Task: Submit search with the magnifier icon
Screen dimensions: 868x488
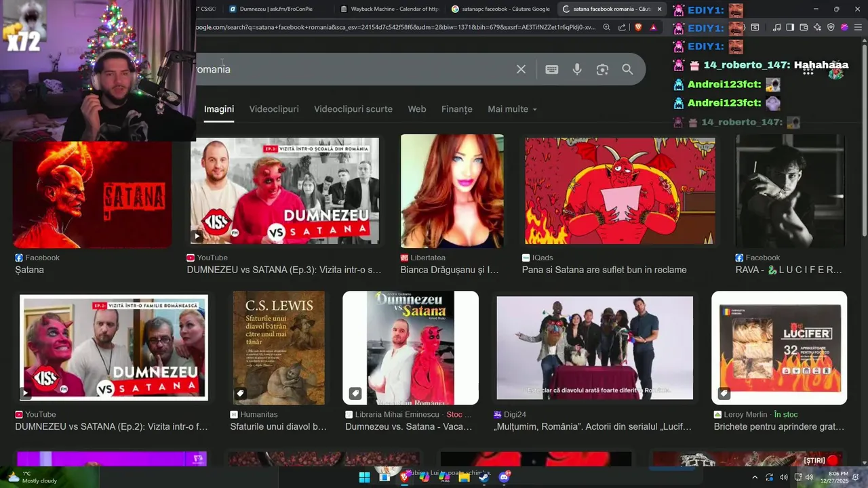Action: tap(627, 69)
